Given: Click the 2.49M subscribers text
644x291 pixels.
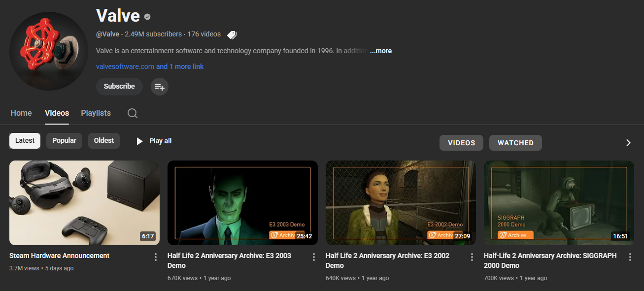Looking at the screenshot, I should click(x=153, y=34).
